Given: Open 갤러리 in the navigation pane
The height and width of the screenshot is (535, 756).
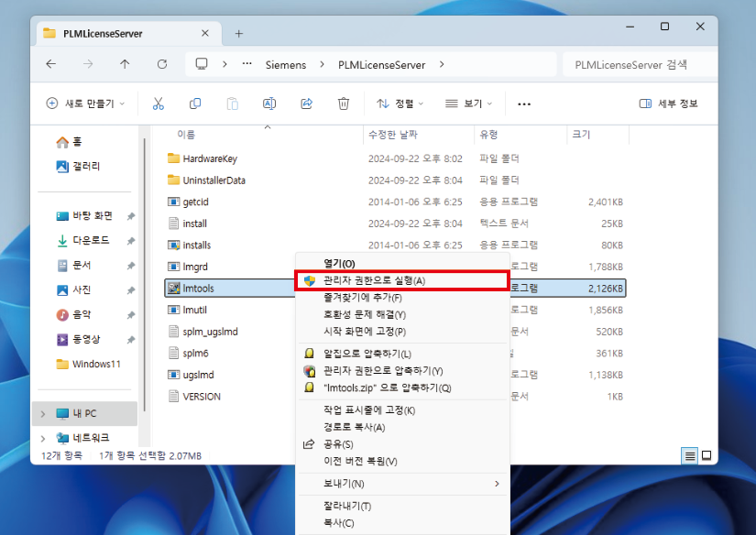Looking at the screenshot, I should point(78,167).
